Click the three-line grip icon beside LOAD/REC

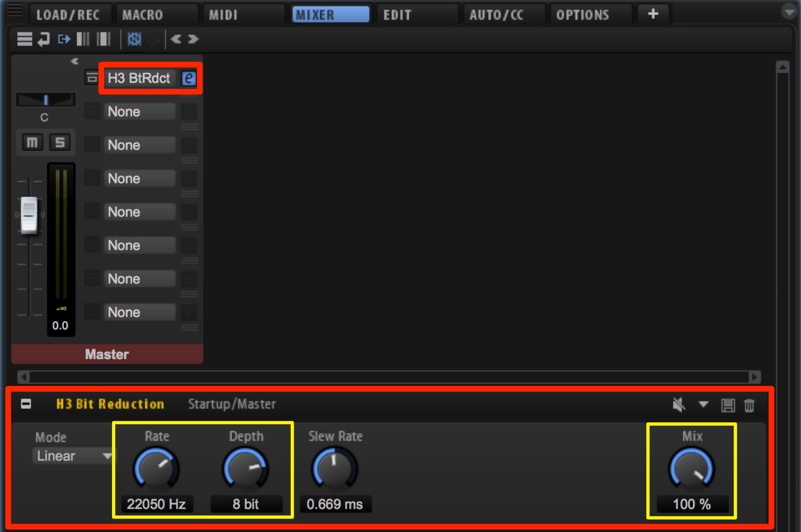coord(14,9)
